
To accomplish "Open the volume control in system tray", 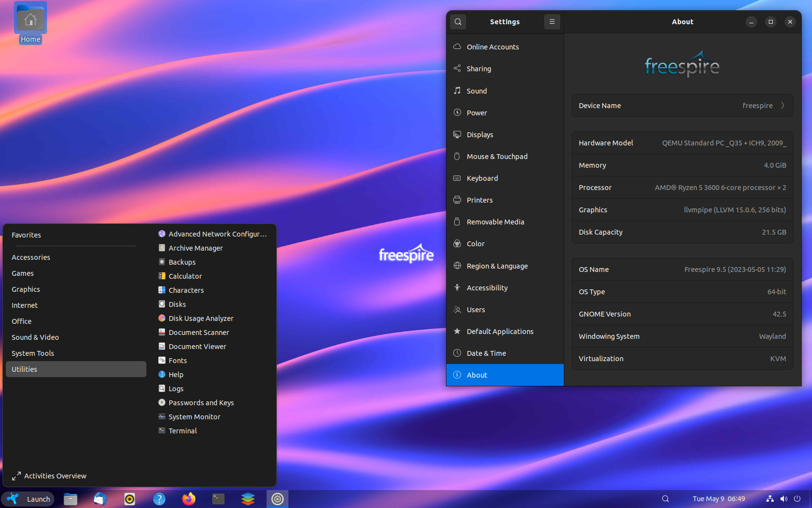I will [783, 499].
